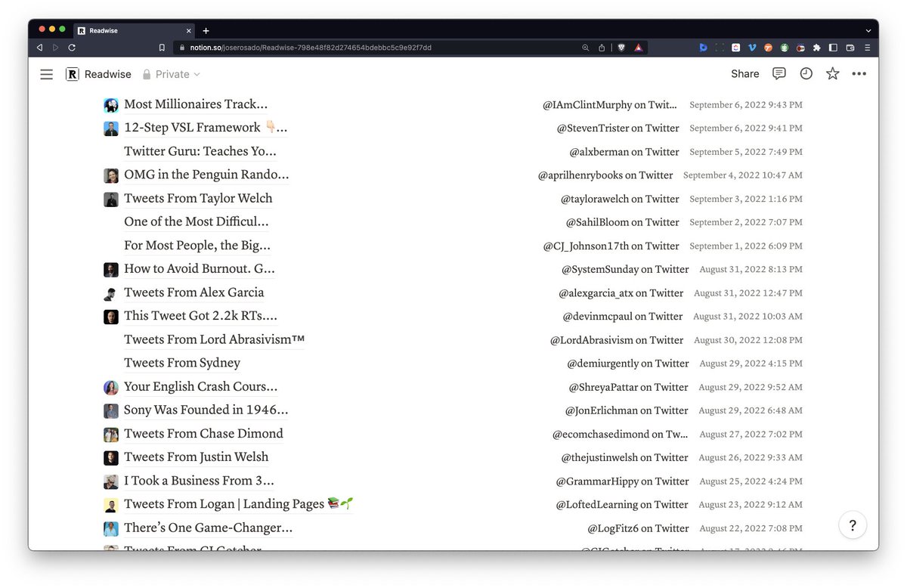The width and height of the screenshot is (907, 588).
Task: Open the puzzle-piece Extensions menu
Action: (x=817, y=48)
